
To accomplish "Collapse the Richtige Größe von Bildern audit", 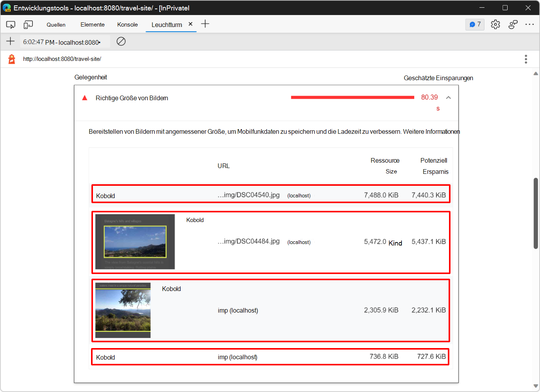I will click(x=448, y=98).
